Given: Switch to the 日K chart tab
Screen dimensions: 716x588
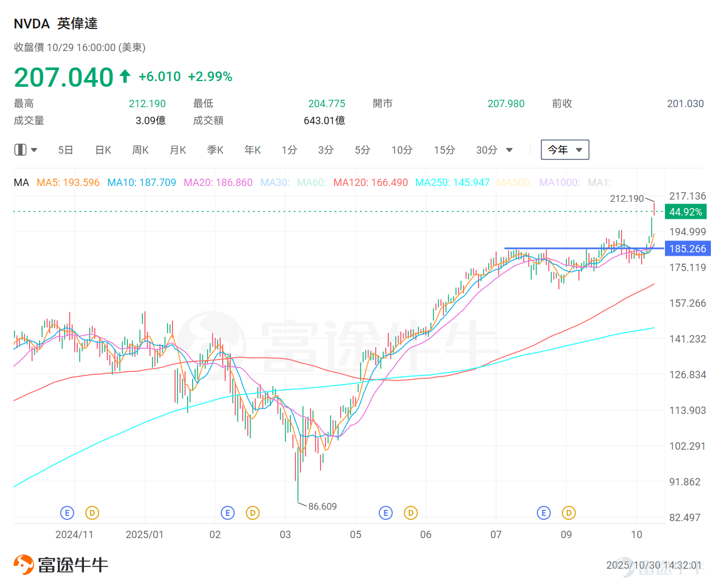Looking at the screenshot, I should click(103, 150).
